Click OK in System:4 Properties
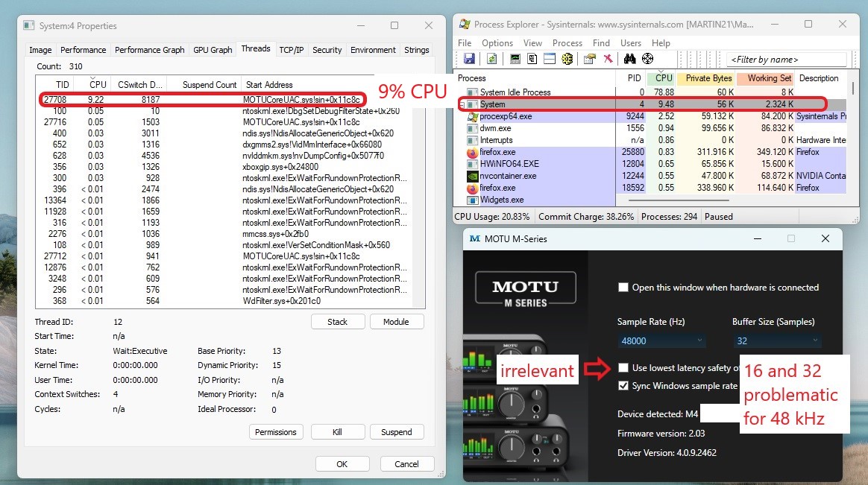 click(342, 464)
